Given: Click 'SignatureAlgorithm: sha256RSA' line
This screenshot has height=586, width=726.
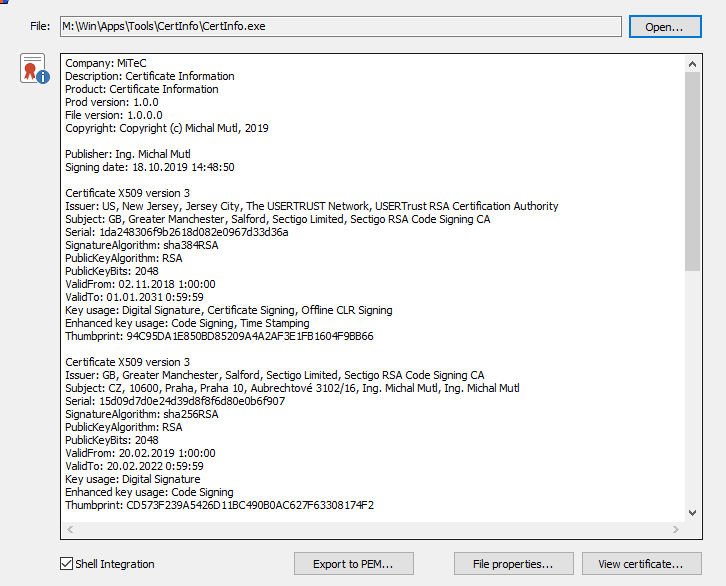Looking at the screenshot, I should (x=142, y=414).
